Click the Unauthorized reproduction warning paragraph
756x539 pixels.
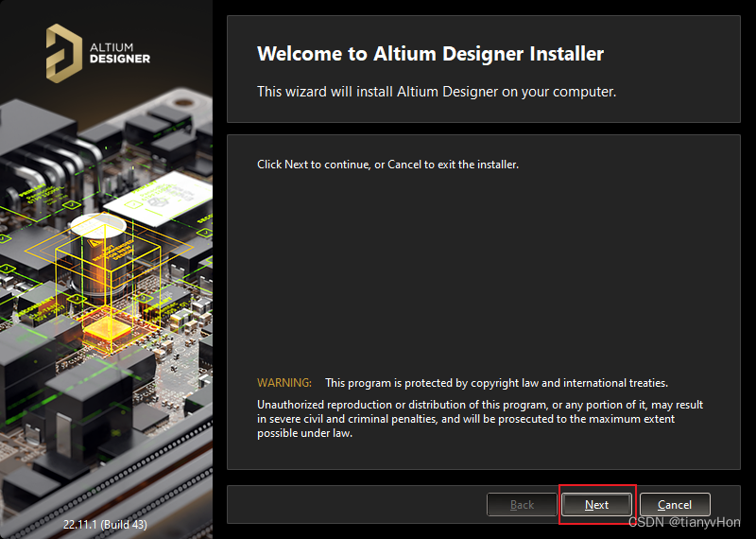coord(480,419)
